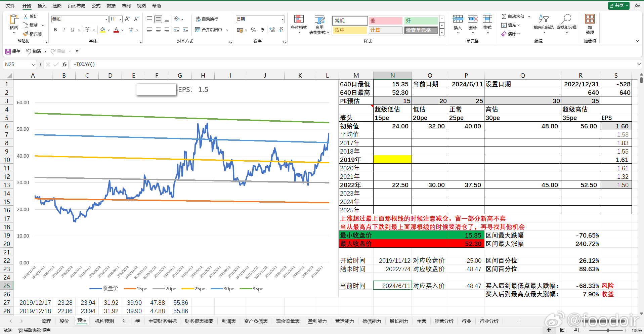Apply the yellow 适中 style swatch
This screenshot has width=644, height=334.
click(350, 30)
